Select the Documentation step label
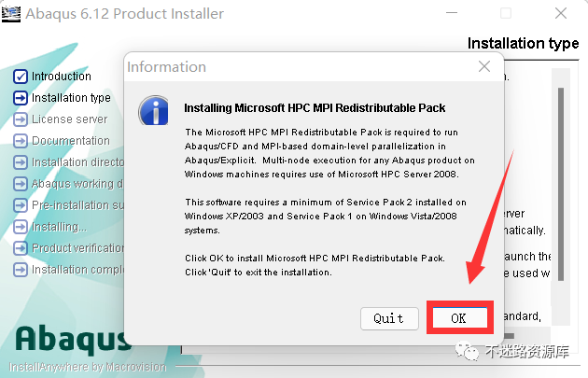588x378 pixels. (71, 141)
